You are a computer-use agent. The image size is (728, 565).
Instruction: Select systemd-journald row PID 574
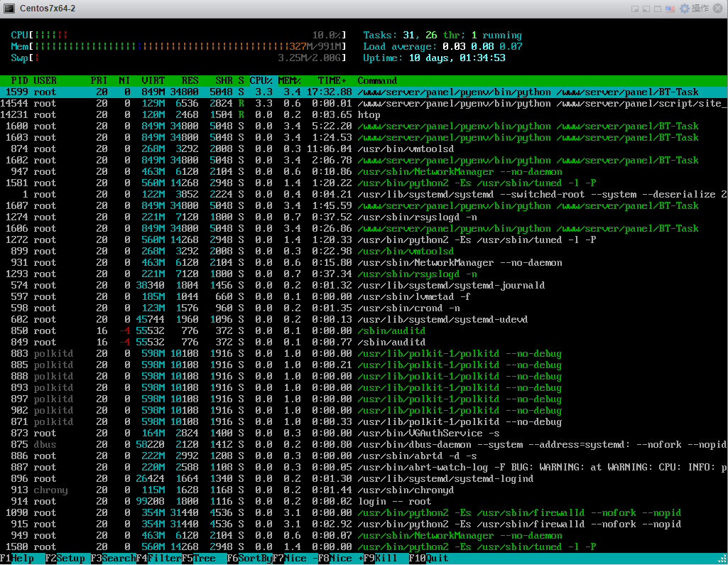[364, 285]
